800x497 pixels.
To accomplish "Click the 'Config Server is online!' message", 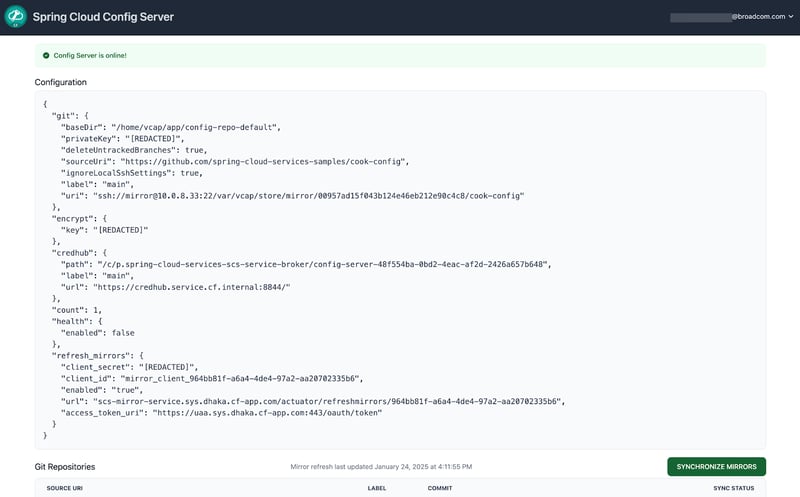I will pos(95,55).
